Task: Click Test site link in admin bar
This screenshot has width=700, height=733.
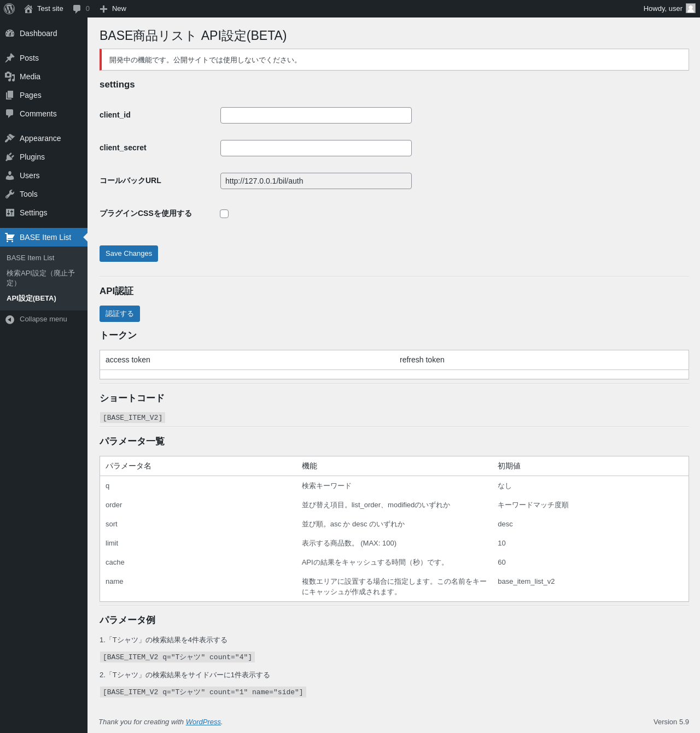Action: [x=44, y=9]
